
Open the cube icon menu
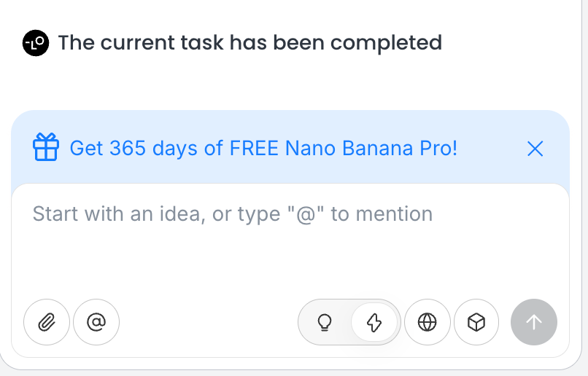(476, 322)
